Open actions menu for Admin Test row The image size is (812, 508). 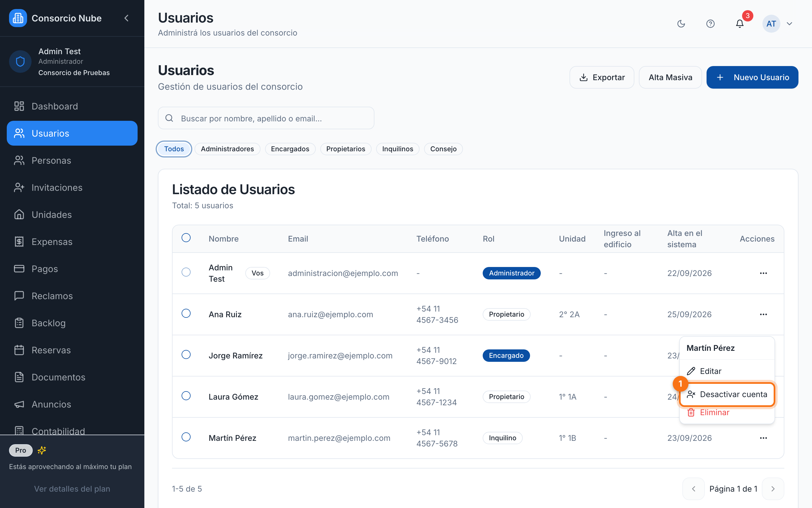[763, 273]
